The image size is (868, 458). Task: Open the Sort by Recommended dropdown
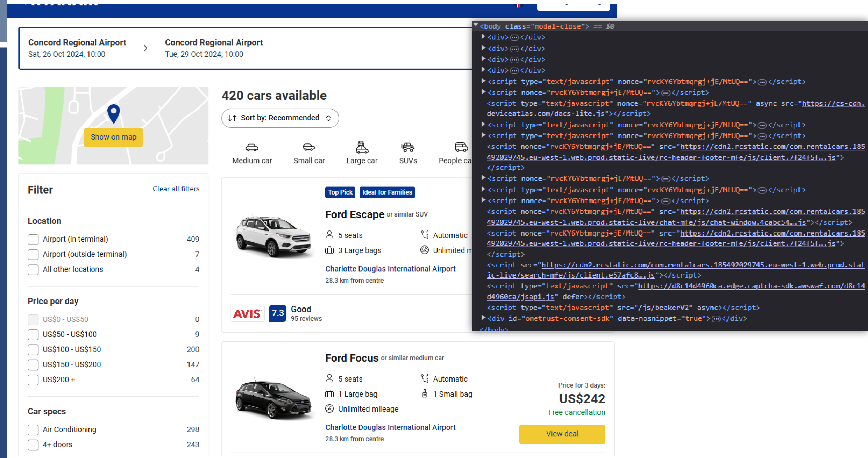click(280, 118)
